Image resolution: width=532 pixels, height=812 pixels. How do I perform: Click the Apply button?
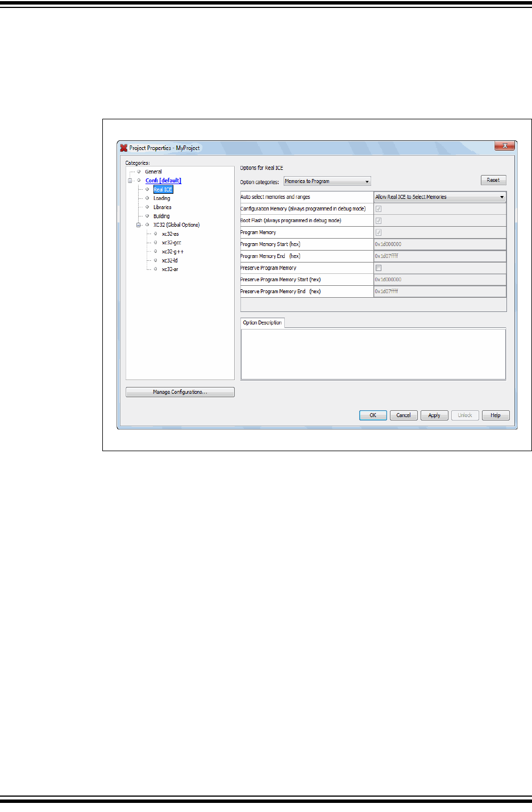point(434,415)
